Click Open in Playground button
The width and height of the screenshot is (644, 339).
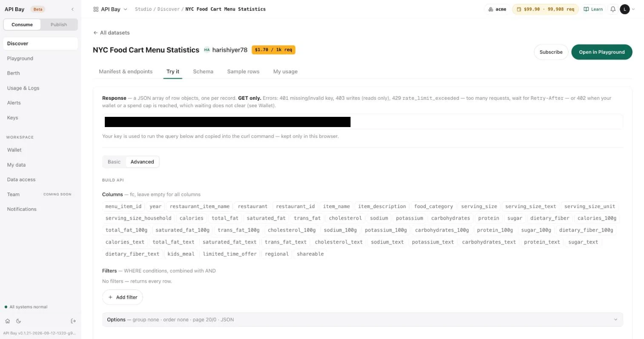[x=602, y=52]
